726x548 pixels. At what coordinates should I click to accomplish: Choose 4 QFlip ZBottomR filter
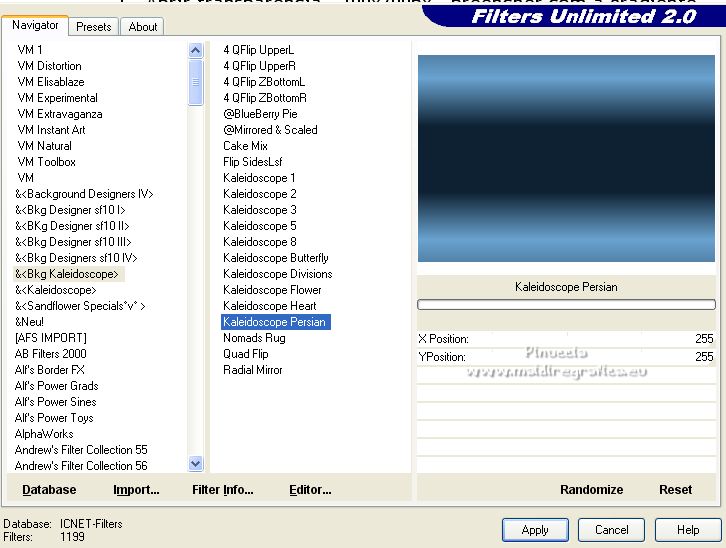pyautogui.click(x=265, y=98)
